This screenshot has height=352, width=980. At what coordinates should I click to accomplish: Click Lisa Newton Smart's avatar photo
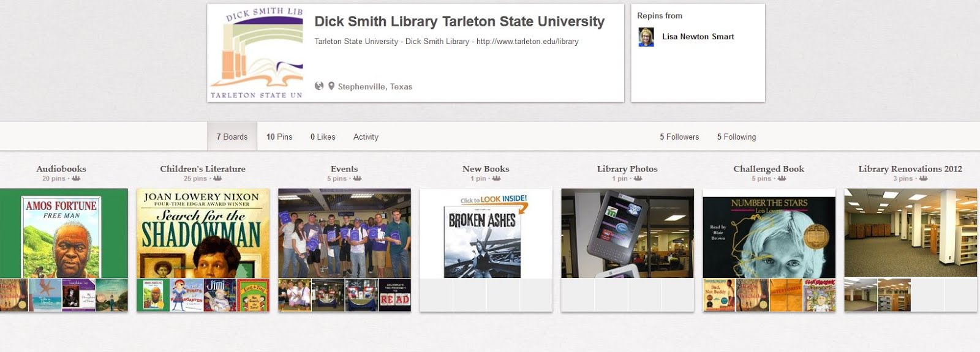click(646, 37)
